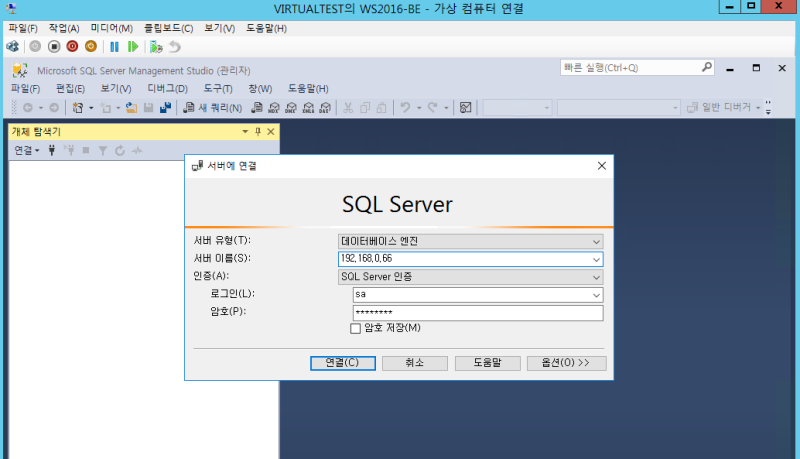
Task: Click the 도움말 help button in dialog
Action: click(x=488, y=363)
